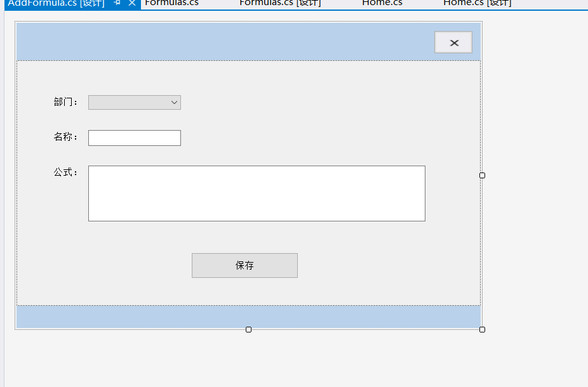The height and width of the screenshot is (387, 588).
Task: Open the Formulas.cs [设计] tab
Action: pos(280,3)
